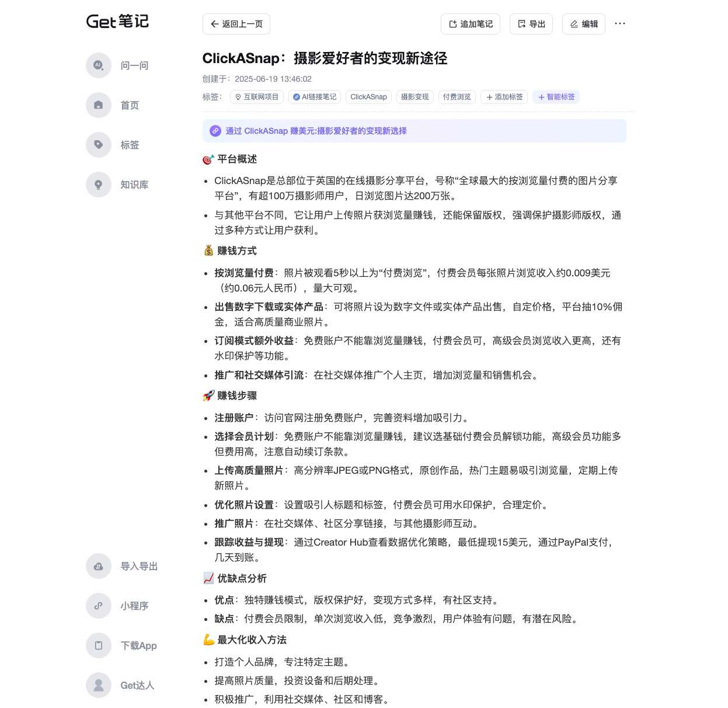Click the 优缺点分析 heading
728x708 pixels.
(x=242, y=578)
